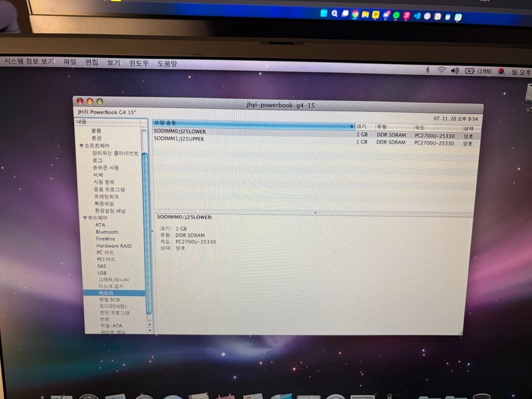The height and width of the screenshot is (399, 532).
Task: Click PC2700U-25330 speed in SODIMM1 row
Action: (x=434, y=143)
